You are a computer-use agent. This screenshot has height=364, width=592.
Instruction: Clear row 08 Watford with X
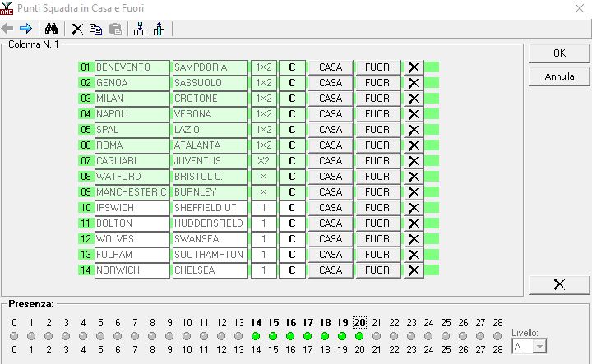(414, 177)
